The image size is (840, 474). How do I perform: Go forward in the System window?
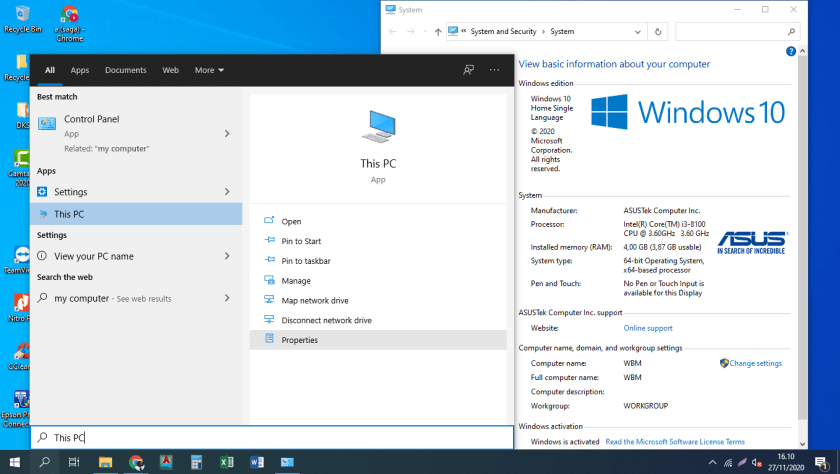tap(411, 32)
